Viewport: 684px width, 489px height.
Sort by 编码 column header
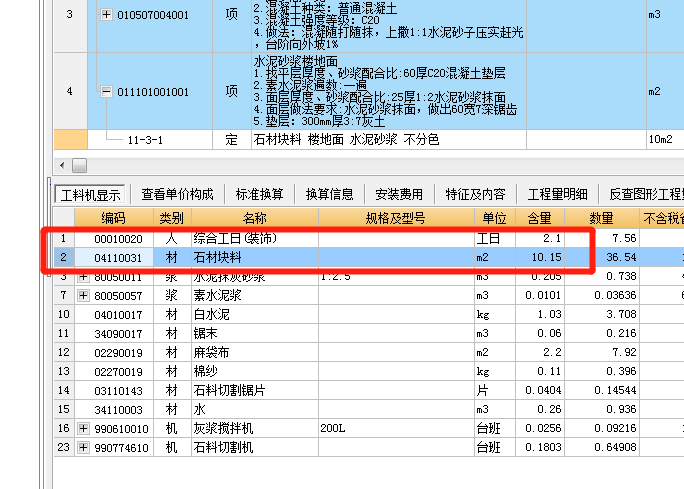click(114, 218)
